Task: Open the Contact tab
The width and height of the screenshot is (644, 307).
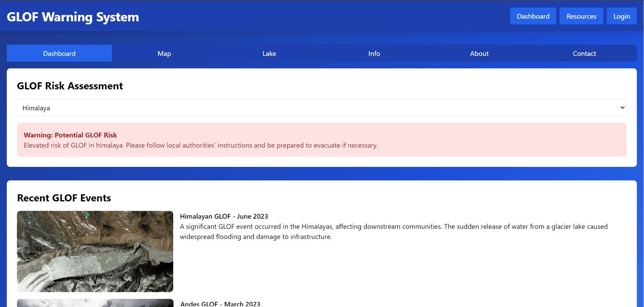Action: [584, 53]
